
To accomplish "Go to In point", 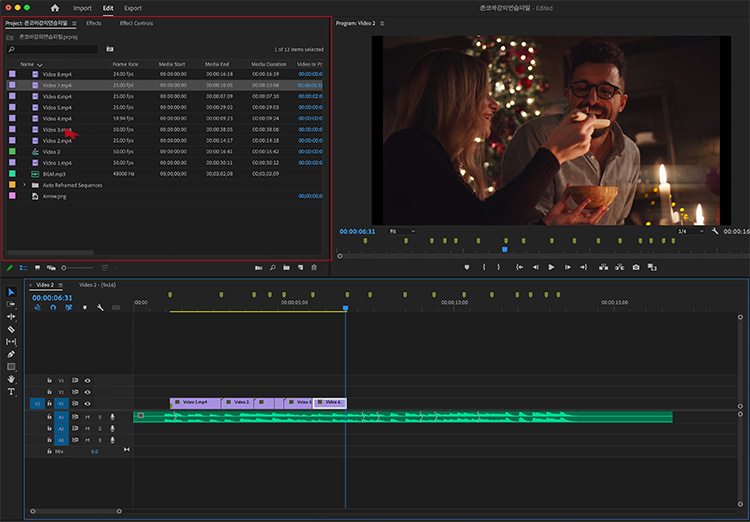I will coord(519,267).
